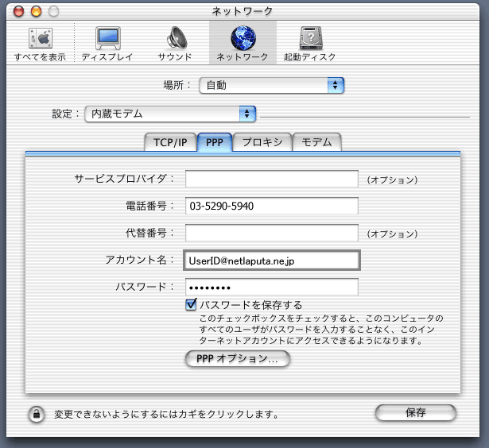Click the 電話番号 field with 03-5290-5940

(x=272, y=206)
